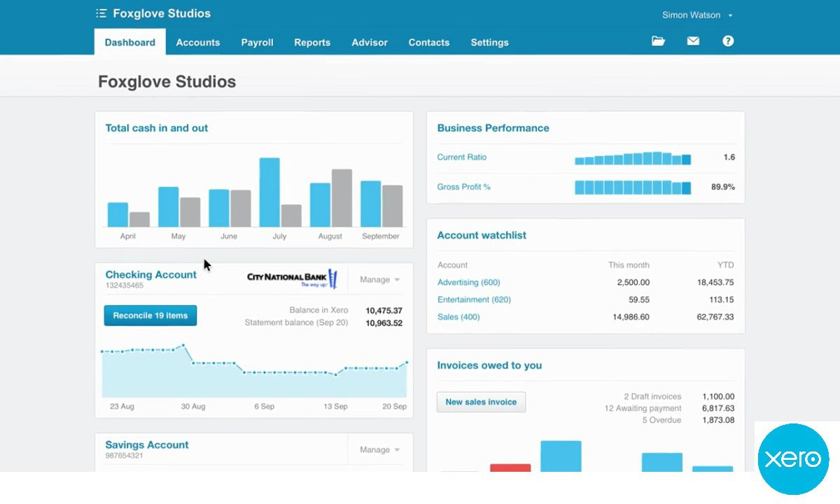Click the Reconcile 19 items button
This screenshot has height=504, width=840.
pos(150,315)
